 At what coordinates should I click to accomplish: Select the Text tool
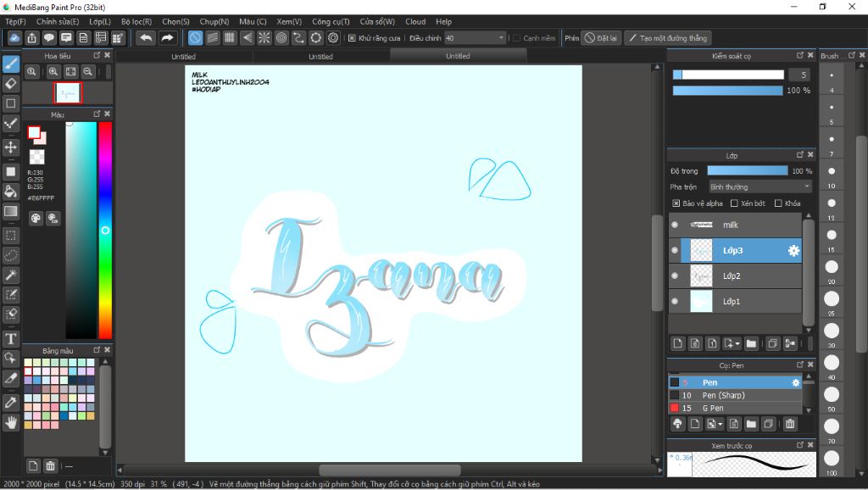[10, 338]
